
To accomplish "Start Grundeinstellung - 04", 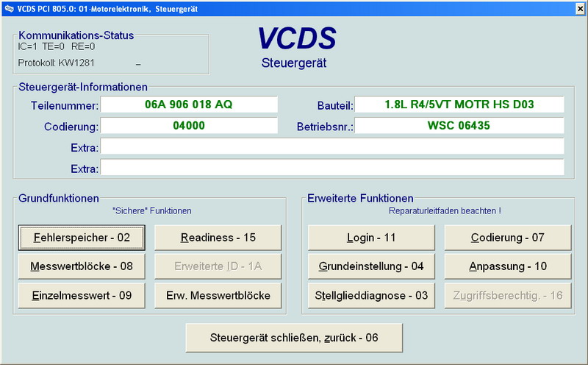I will 371,266.
